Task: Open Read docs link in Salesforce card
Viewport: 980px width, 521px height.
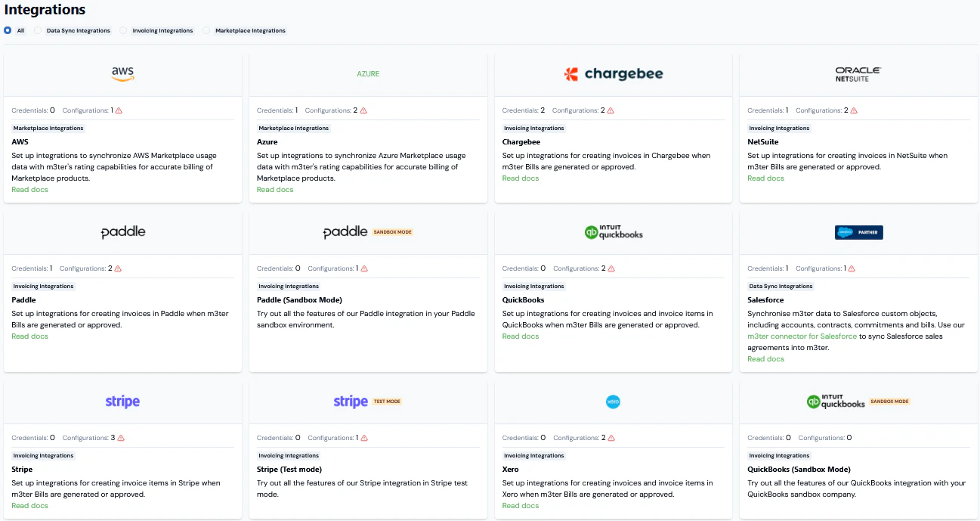Action: point(766,359)
